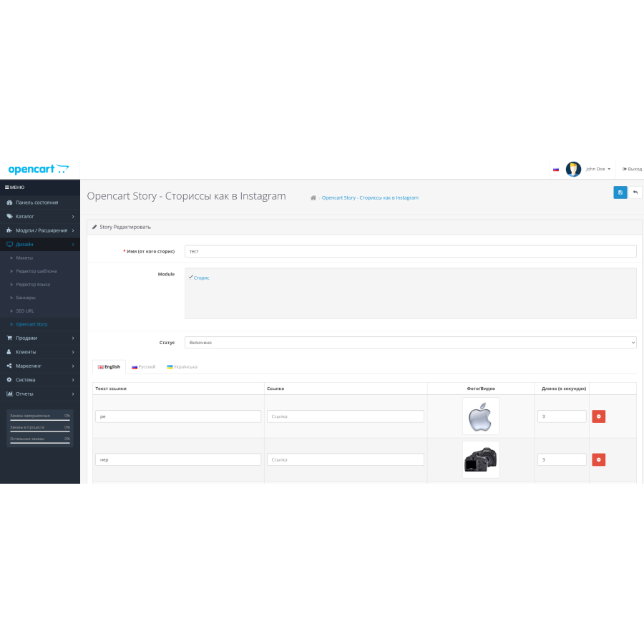The image size is (644, 644).
Task: Click the Заказы в процессе progress bar
Action: click(40, 431)
